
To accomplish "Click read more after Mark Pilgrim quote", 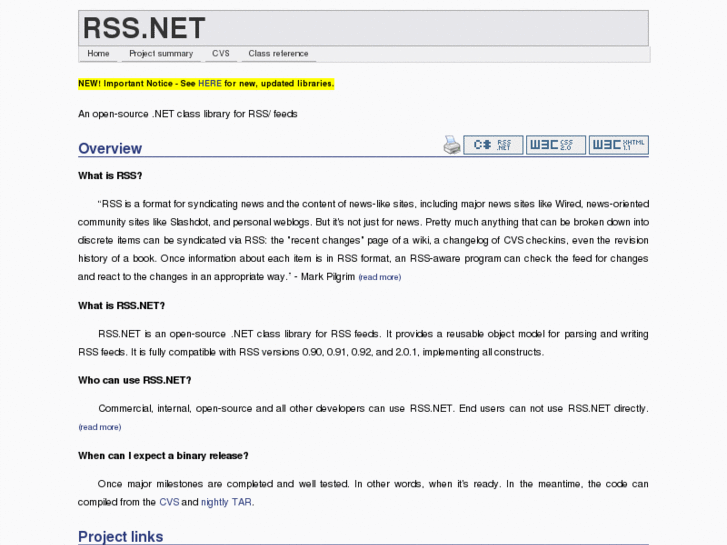I will tap(380, 277).
